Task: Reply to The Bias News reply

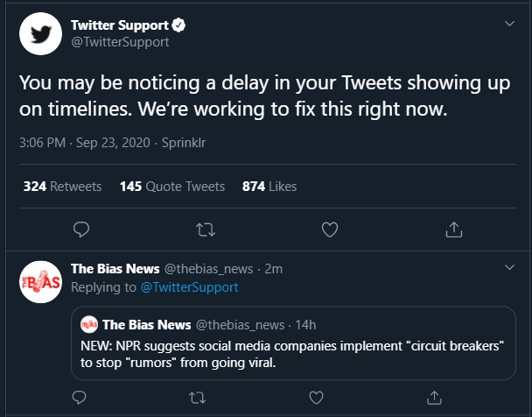Action: 79,398
